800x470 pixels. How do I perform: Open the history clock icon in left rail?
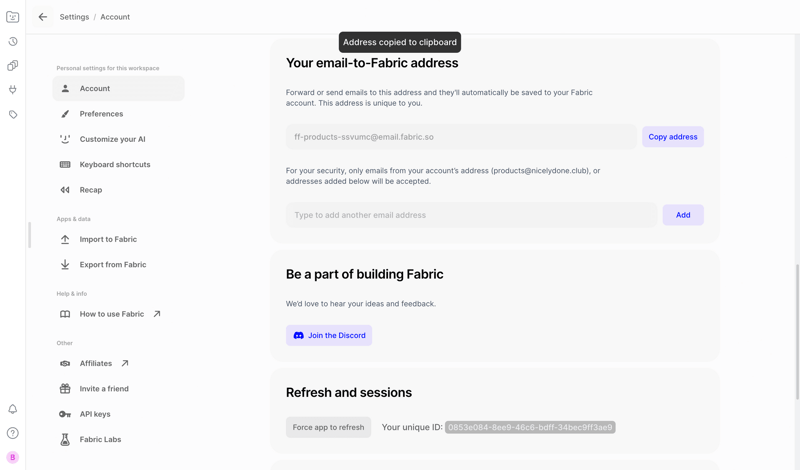[13, 42]
